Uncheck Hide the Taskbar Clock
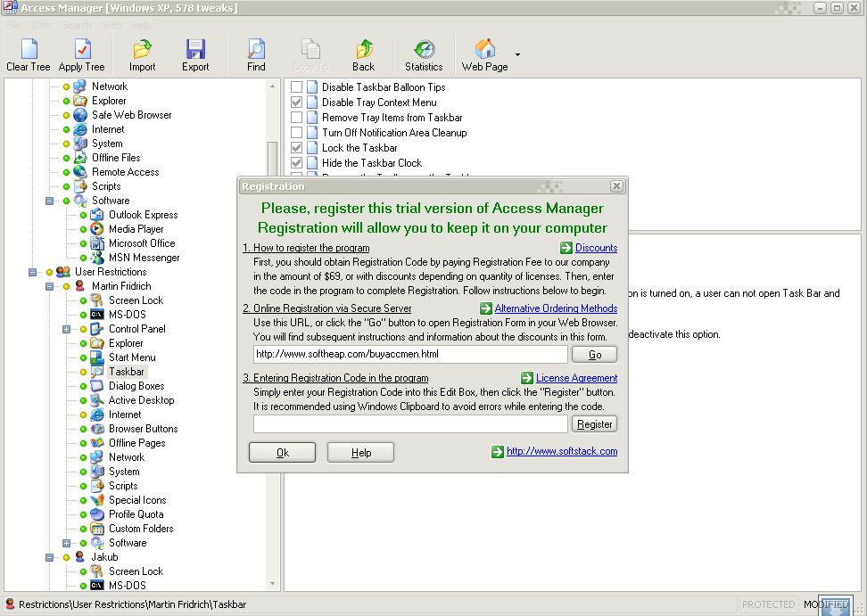This screenshot has height=616, width=867. pos(296,163)
